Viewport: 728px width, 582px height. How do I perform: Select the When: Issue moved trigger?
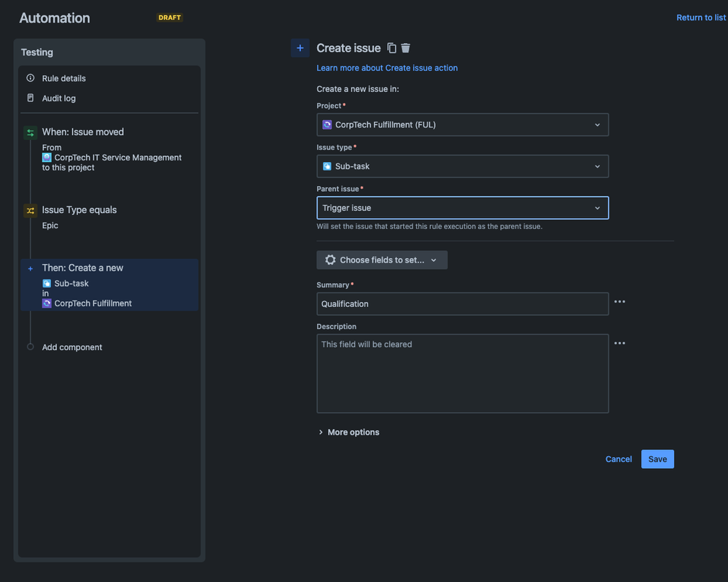[x=82, y=132]
